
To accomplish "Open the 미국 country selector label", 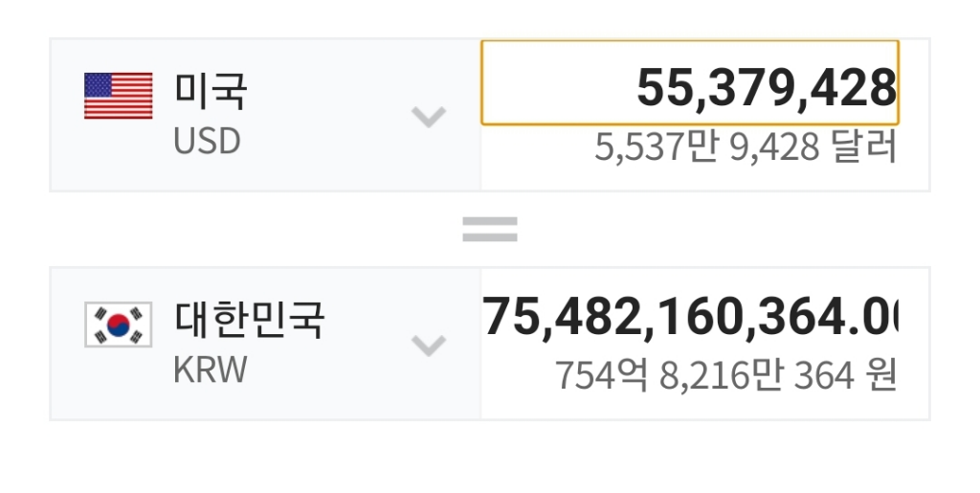I will 211,92.
